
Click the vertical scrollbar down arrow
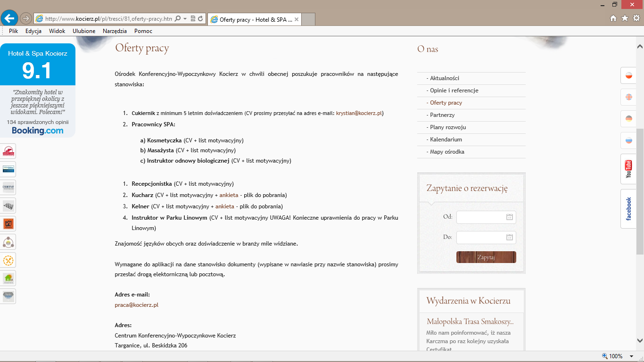pos(640,340)
